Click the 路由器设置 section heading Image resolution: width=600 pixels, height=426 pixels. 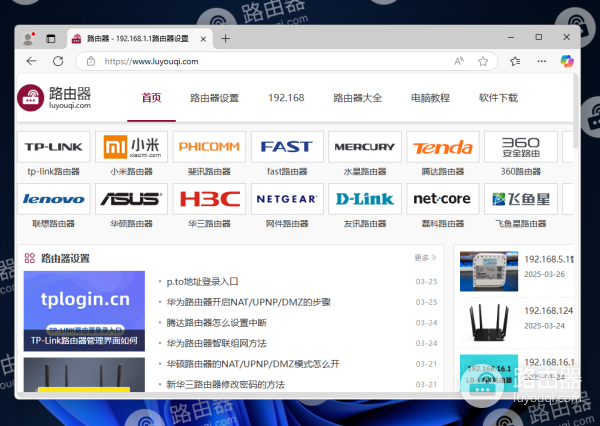point(65,258)
